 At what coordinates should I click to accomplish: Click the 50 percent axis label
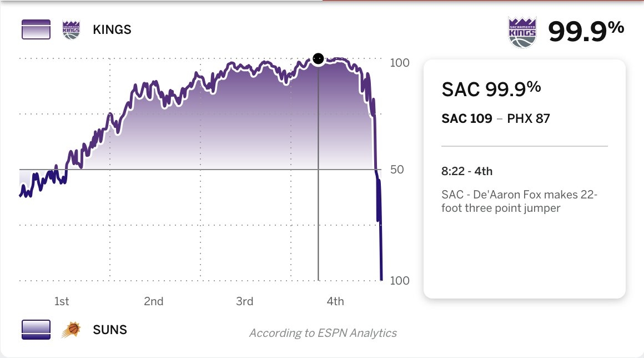(397, 170)
